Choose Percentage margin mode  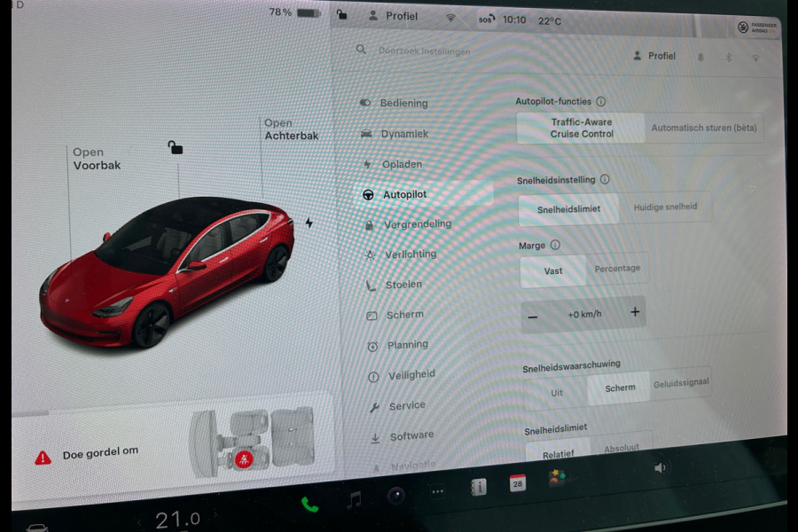[x=617, y=268]
